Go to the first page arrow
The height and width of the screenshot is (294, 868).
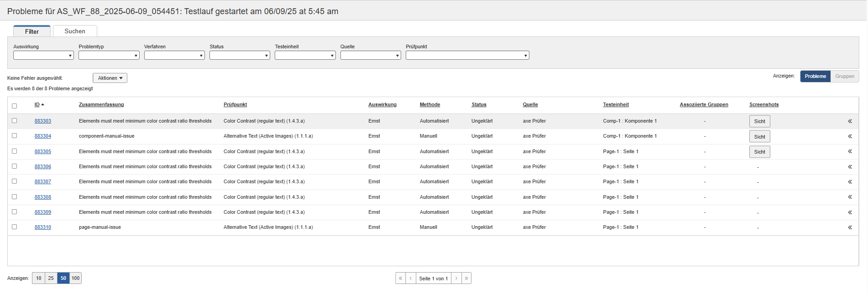click(400, 279)
